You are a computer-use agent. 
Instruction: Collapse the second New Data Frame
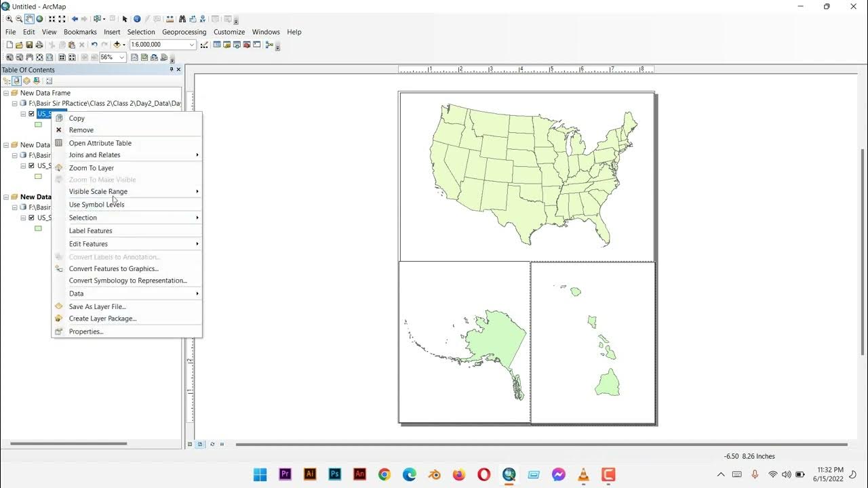click(6, 145)
